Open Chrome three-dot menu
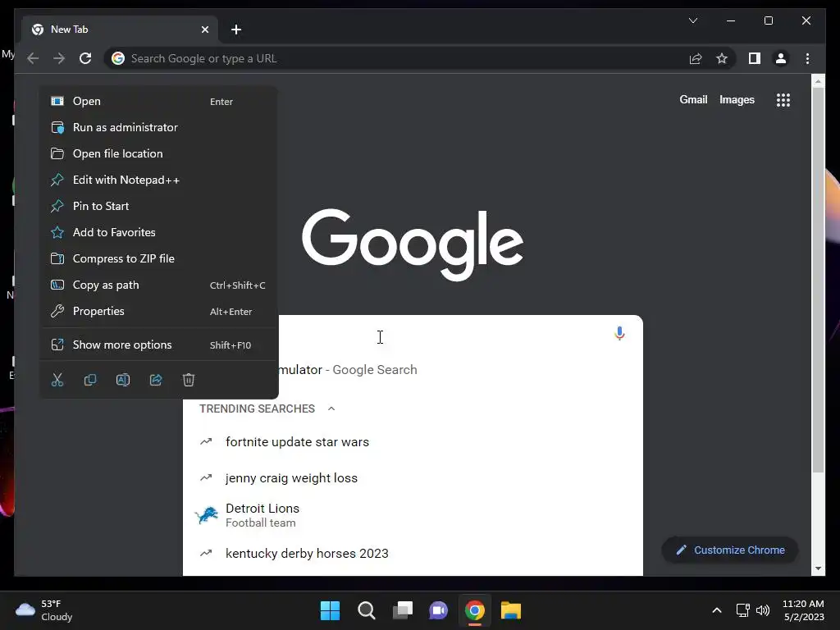Image resolution: width=840 pixels, height=630 pixels. point(807,58)
